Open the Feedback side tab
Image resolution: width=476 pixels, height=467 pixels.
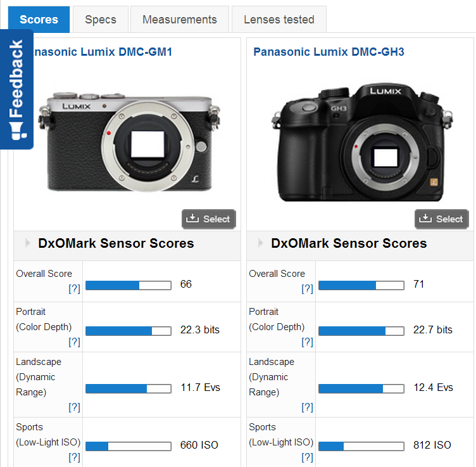point(16,89)
